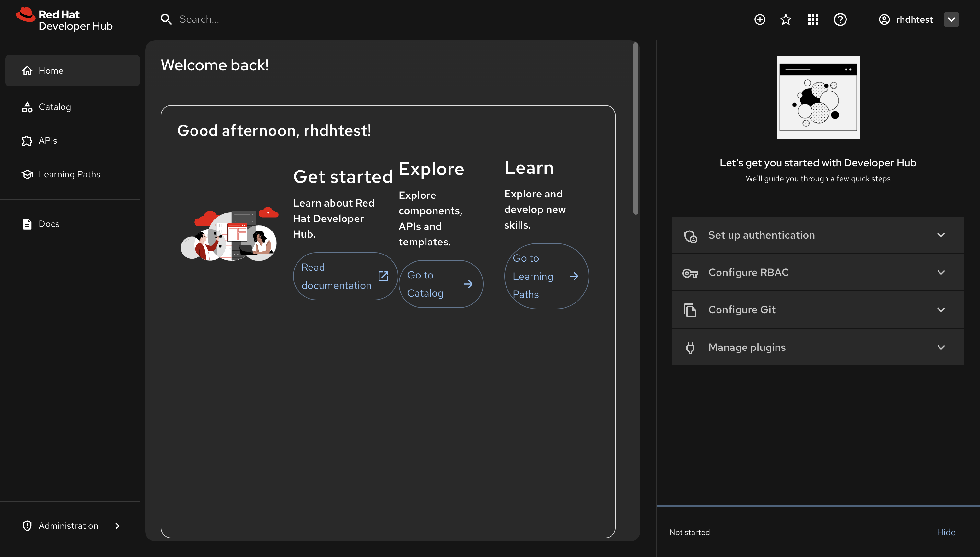This screenshot has width=980, height=557.
Task: Click the rhdhtest user profile icon
Action: point(884,19)
